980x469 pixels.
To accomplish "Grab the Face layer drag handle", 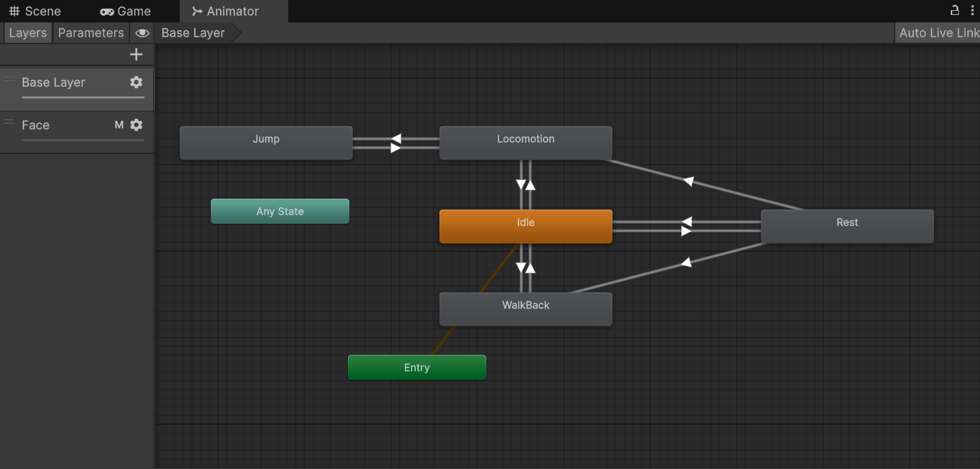I will pyautogui.click(x=9, y=122).
